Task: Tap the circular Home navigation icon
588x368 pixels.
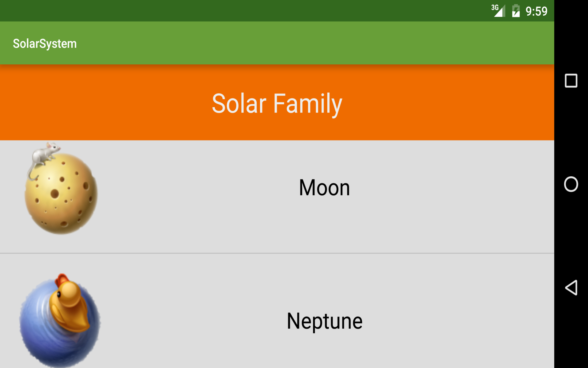Action: tap(571, 184)
